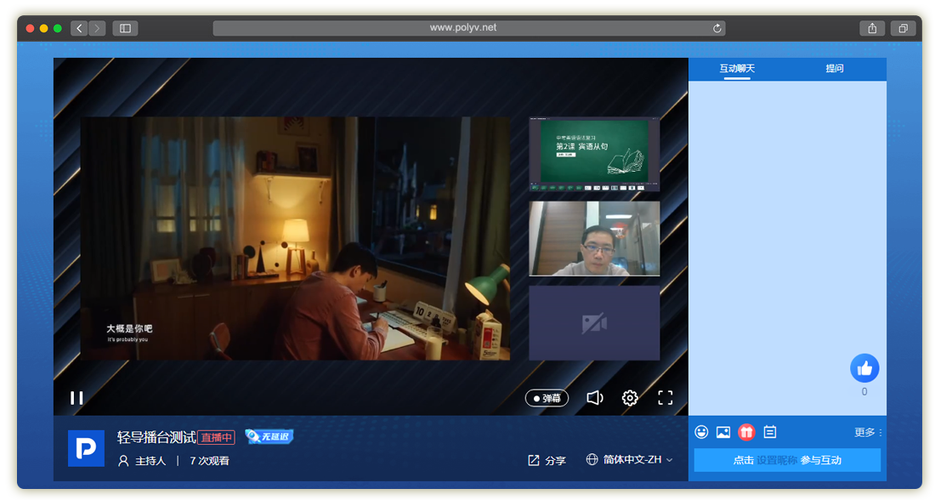The image size is (935, 500).
Task: Click the 无延迟 badge
Action: tap(270, 437)
